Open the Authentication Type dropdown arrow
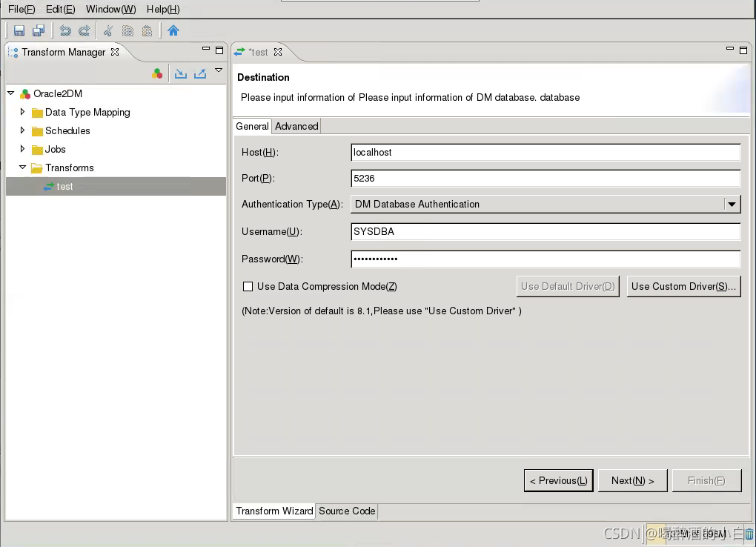This screenshot has height=547, width=756. pyautogui.click(x=732, y=204)
